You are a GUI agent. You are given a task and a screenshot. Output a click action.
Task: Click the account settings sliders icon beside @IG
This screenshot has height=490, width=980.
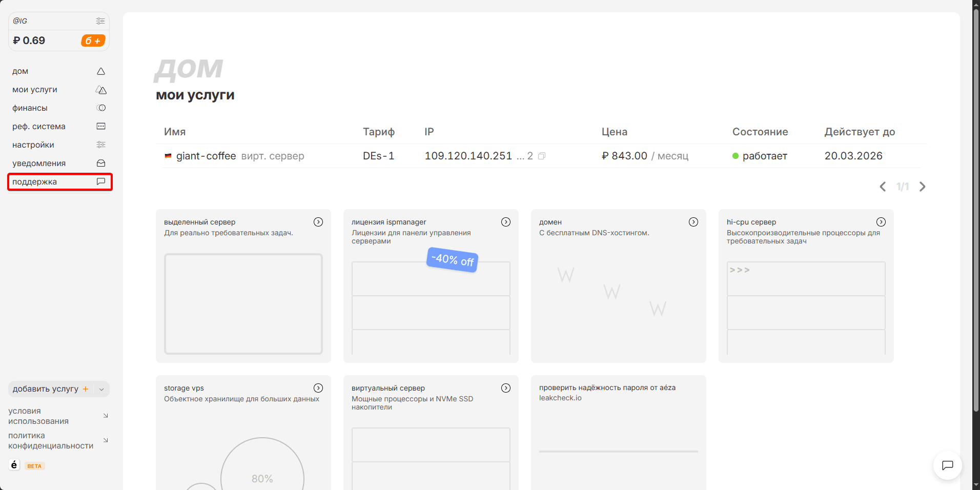[100, 21]
